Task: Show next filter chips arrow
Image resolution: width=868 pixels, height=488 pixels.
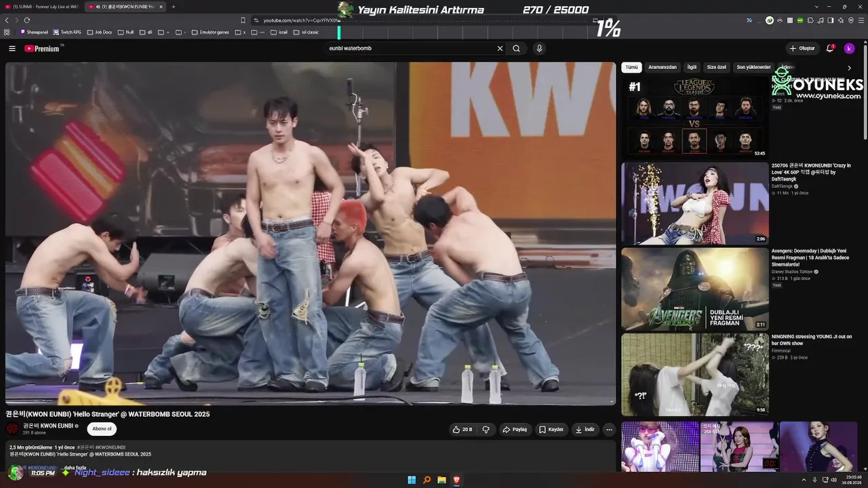Action: (849, 68)
